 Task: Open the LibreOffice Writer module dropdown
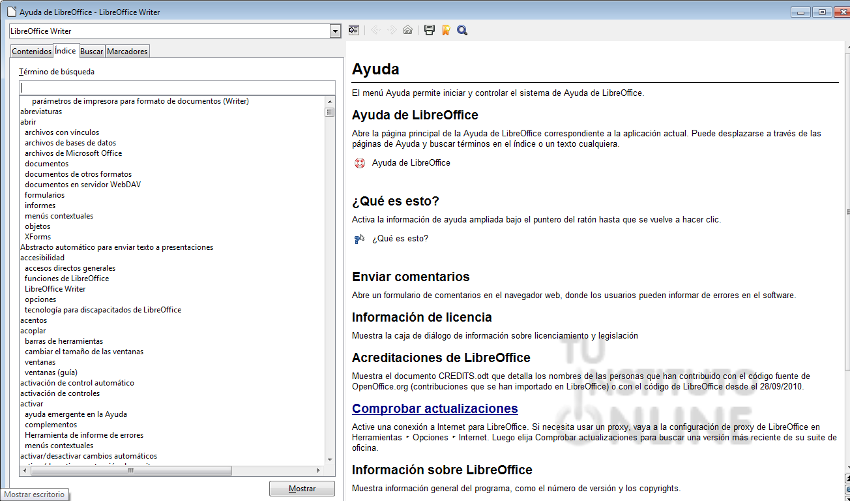pyautogui.click(x=335, y=31)
